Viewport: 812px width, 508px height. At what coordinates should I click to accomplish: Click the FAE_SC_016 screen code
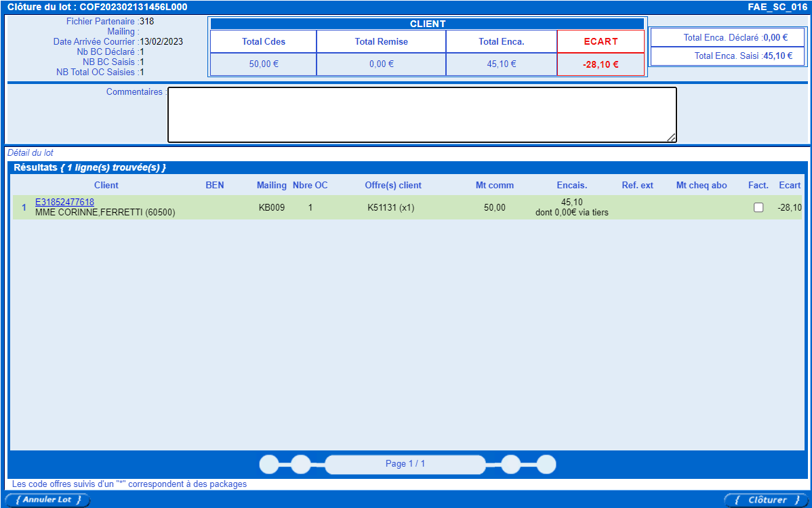click(x=777, y=7)
